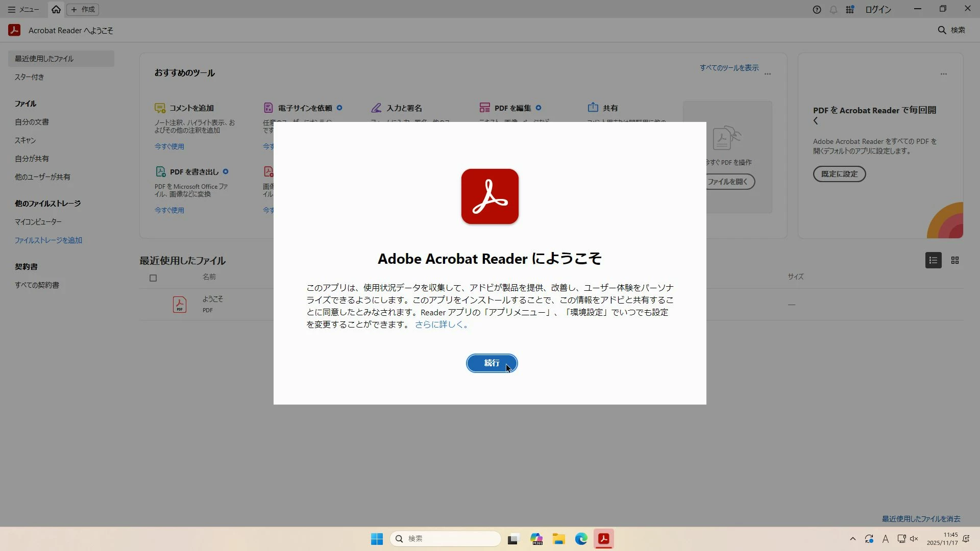Open the help question mark icon
Image resolution: width=980 pixels, height=551 pixels.
click(817, 10)
